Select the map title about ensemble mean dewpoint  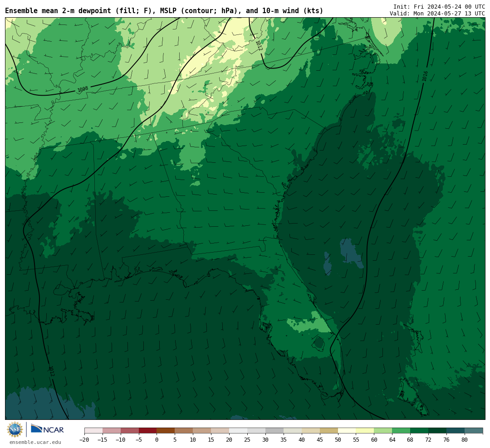point(164,10)
